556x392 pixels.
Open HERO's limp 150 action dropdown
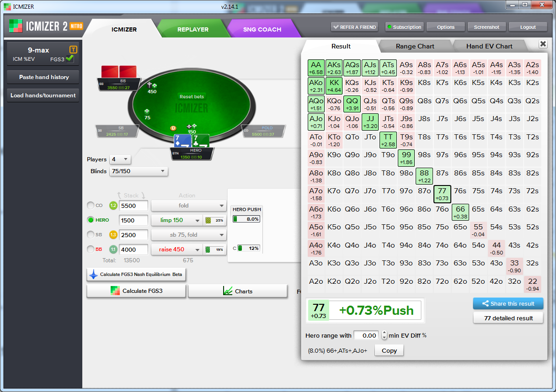[176, 220]
